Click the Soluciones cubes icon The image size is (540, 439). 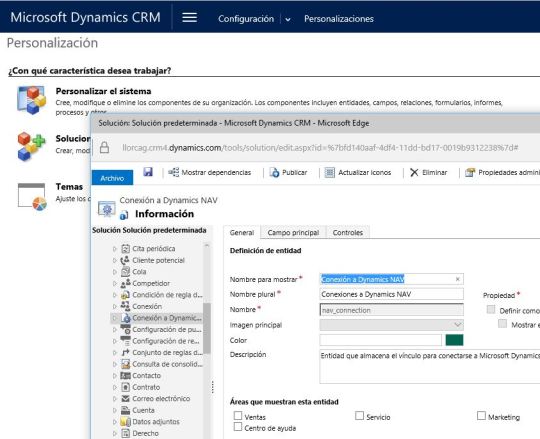pos(31,146)
